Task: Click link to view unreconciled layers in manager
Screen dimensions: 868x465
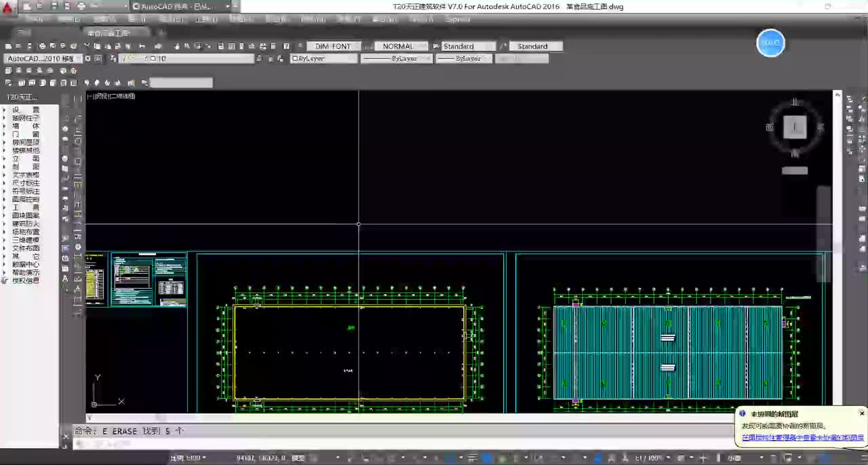Action: point(802,438)
